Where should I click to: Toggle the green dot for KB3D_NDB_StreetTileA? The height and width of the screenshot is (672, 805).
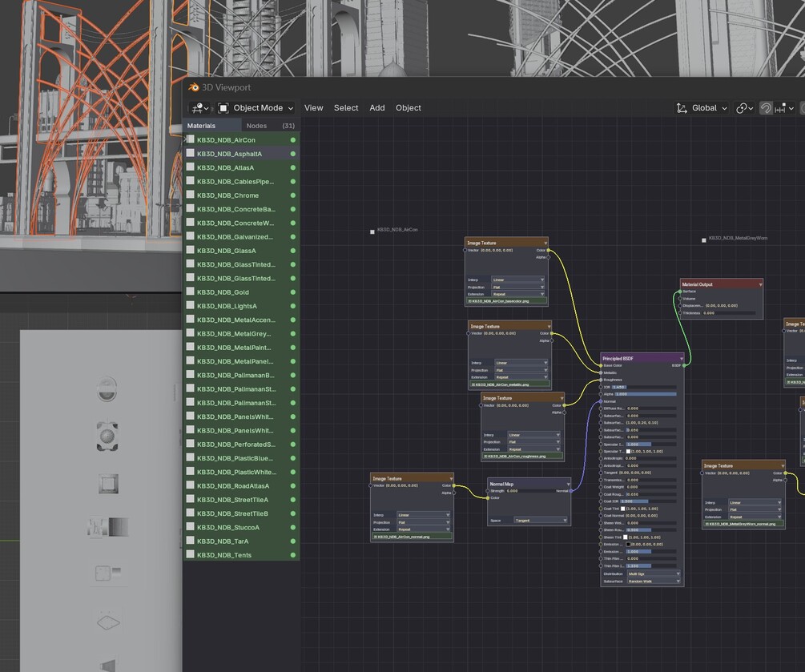(292, 500)
